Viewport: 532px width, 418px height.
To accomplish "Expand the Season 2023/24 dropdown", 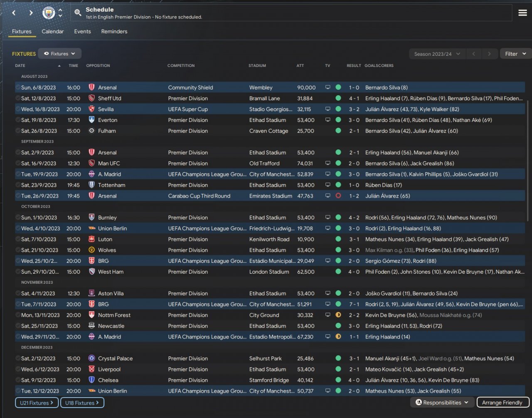I will click(x=437, y=54).
